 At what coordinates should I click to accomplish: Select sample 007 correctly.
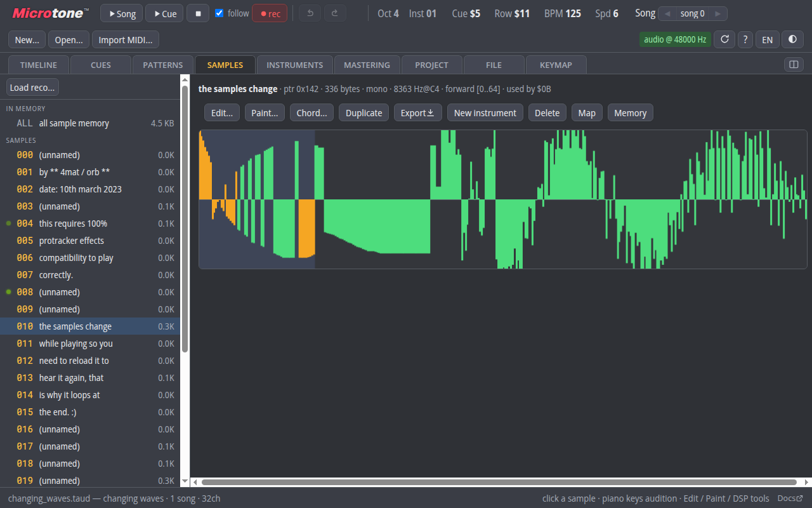[x=90, y=275]
